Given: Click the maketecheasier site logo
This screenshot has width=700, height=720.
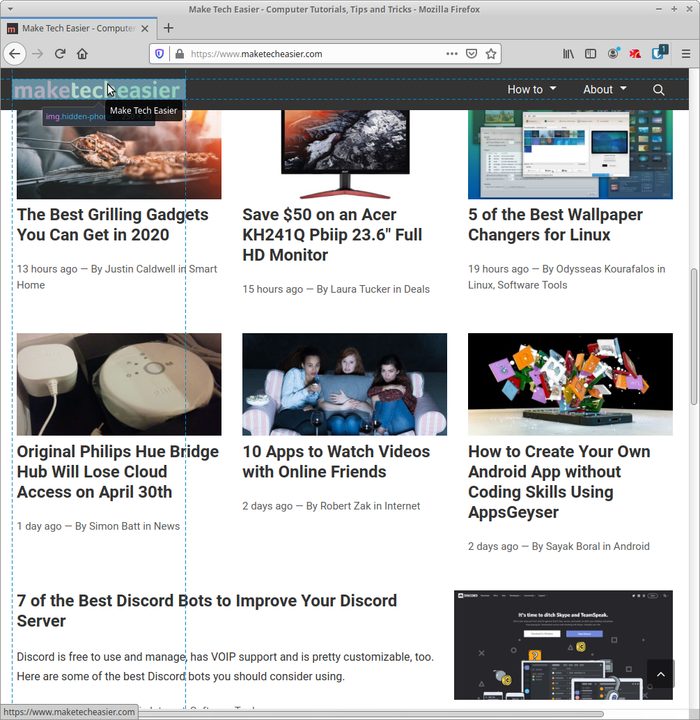Looking at the screenshot, I should pos(98,90).
